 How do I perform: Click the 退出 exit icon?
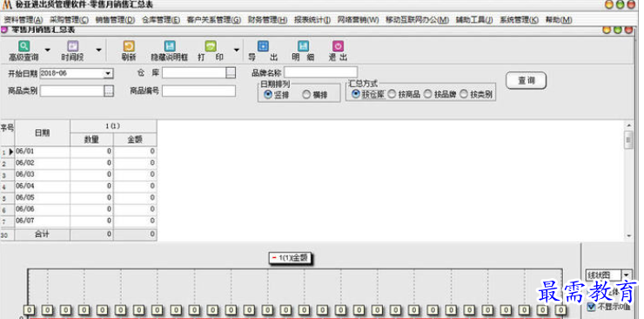click(x=338, y=46)
